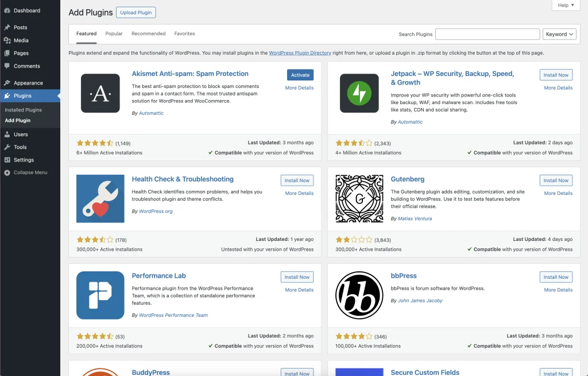Screen dimensions: 588x376
Task: Click the Media icon in sidebar
Action: (7, 40)
